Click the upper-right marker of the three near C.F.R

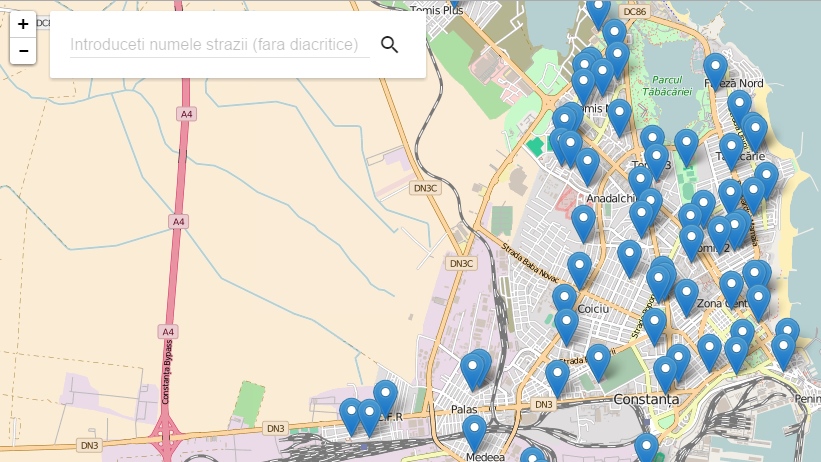click(386, 397)
